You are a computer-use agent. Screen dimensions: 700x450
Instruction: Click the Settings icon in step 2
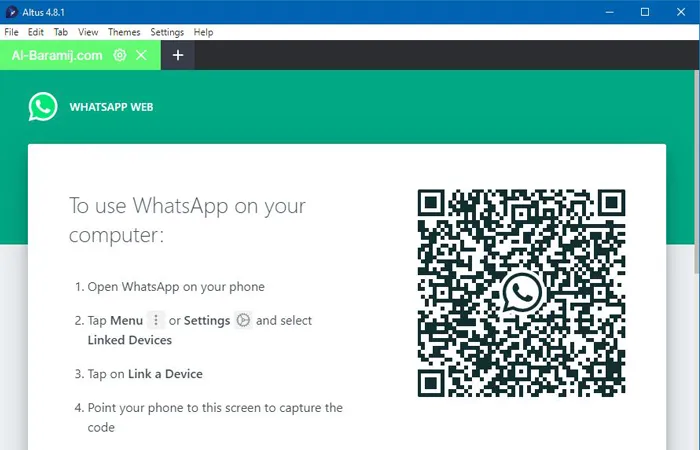click(x=243, y=320)
